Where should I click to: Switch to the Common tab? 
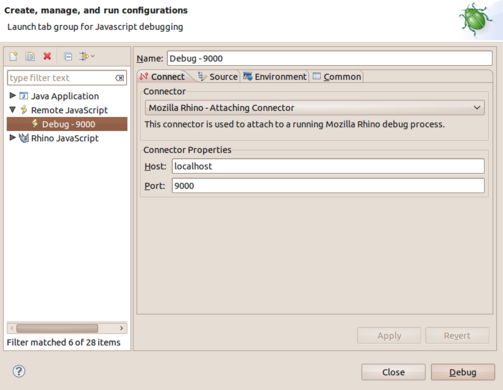tap(337, 77)
